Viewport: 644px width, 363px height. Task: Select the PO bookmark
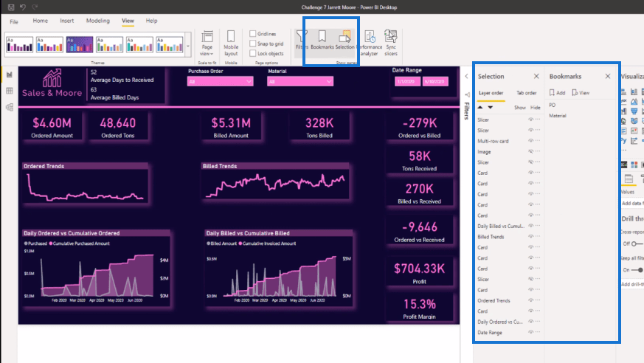pyautogui.click(x=553, y=105)
